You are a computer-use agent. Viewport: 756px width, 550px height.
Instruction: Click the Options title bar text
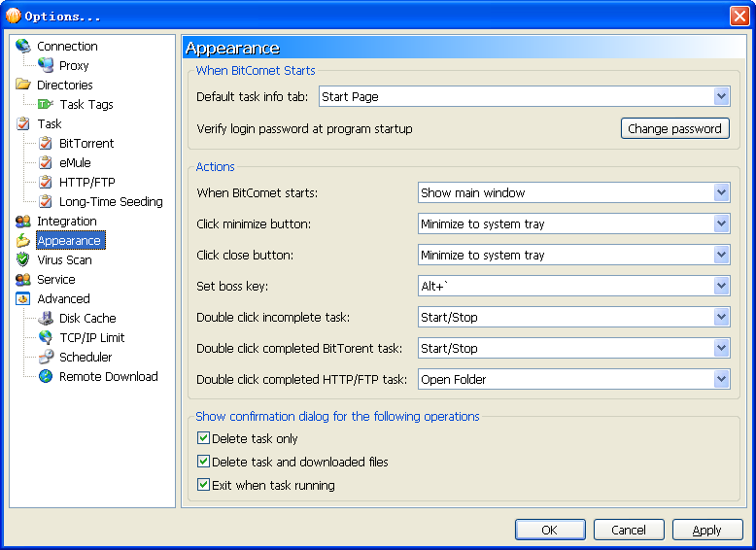point(63,17)
